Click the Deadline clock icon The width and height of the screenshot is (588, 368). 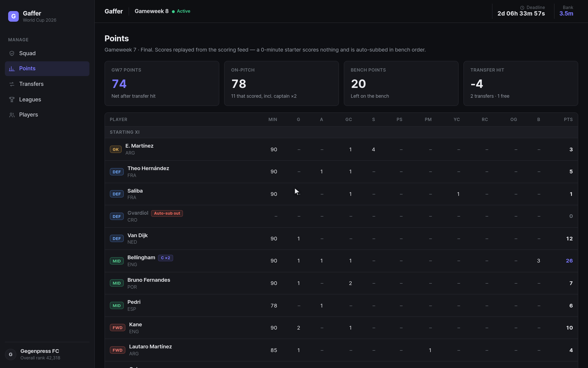522,8
